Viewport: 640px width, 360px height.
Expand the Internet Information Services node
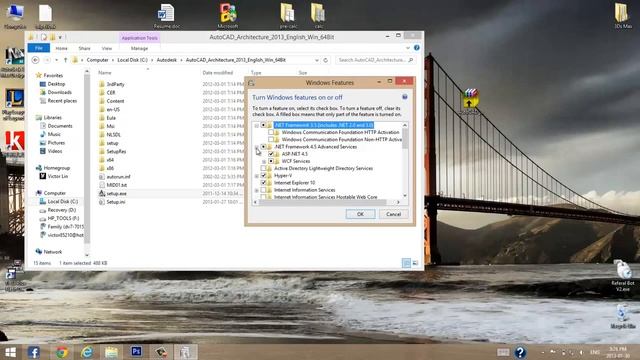(256, 190)
